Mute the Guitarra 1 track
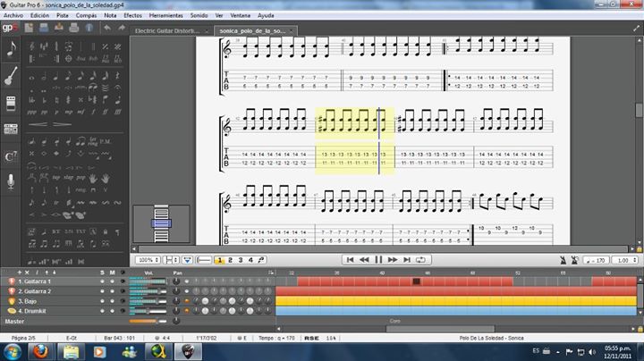The height and width of the screenshot is (361, 644). [112, 281]
